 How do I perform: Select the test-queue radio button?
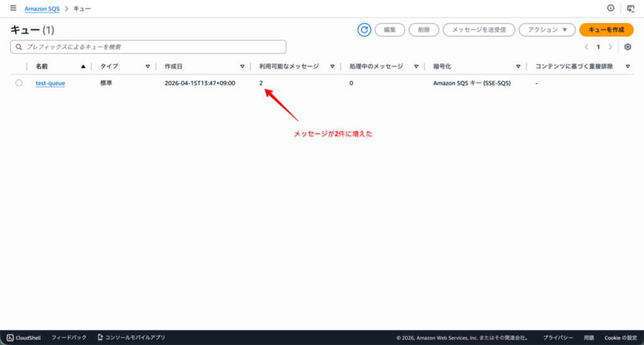point(19,83)
